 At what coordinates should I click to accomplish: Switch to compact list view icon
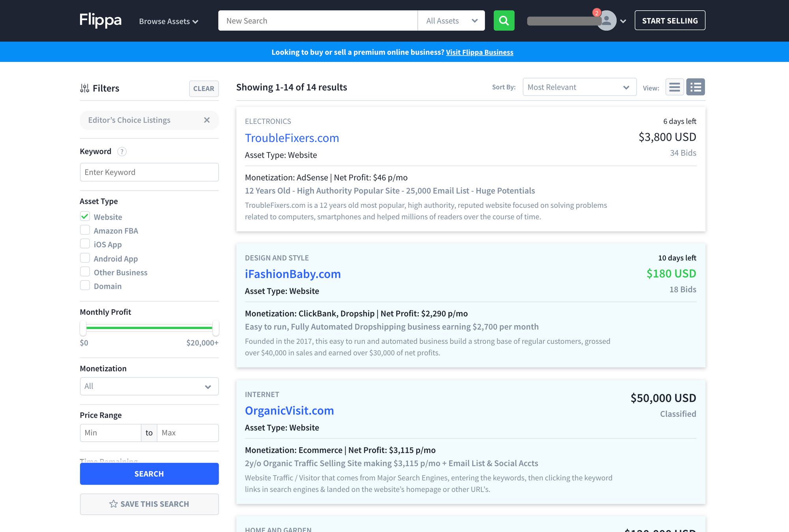pos(675,87)
